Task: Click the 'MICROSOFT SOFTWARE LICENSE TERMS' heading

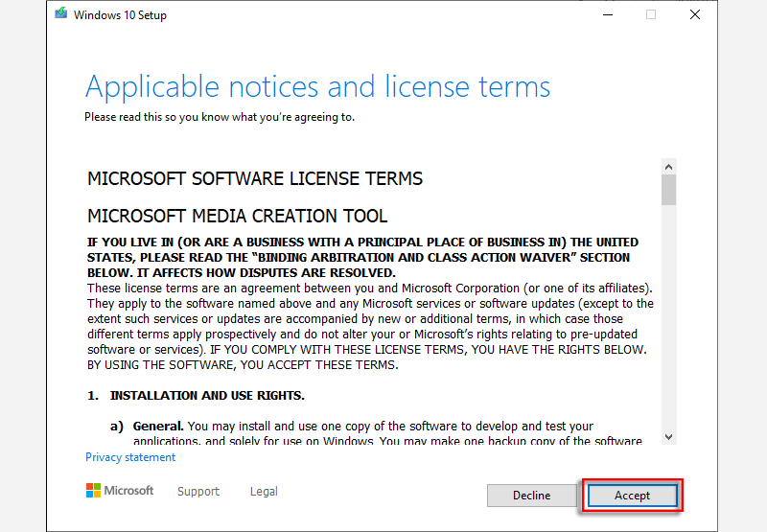Action: point(255,178)
